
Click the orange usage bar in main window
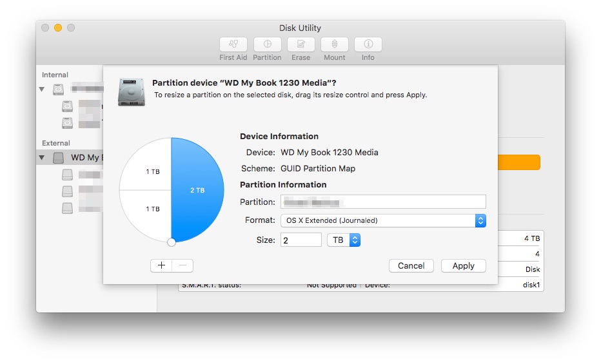click(x=519, y=162)
